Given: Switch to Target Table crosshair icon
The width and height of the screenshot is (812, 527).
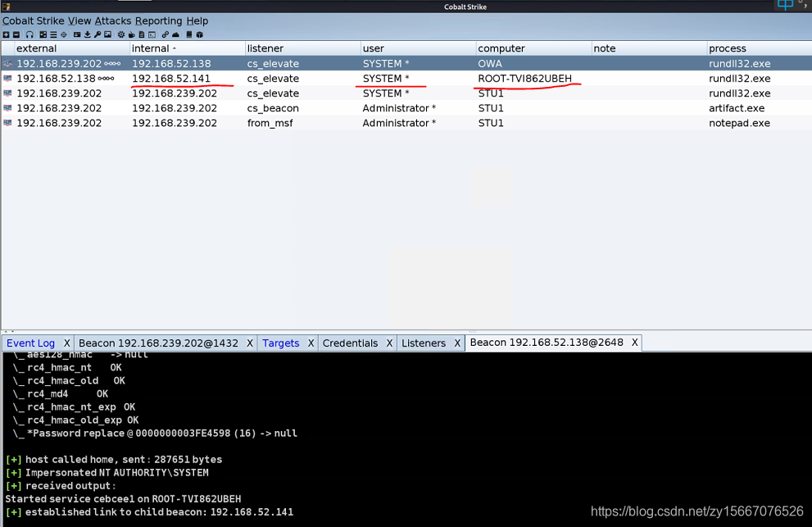Looking at the screenshot, I should coord(64,34).
